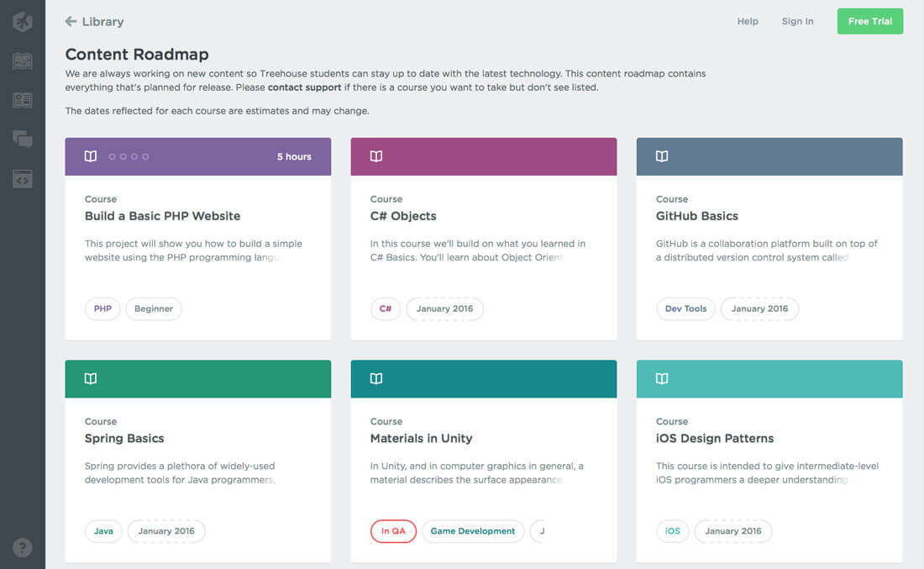Click January 2016 tag on GitHub Basics
The width and height of the screenshot is (924, 569).
[759, 308]
